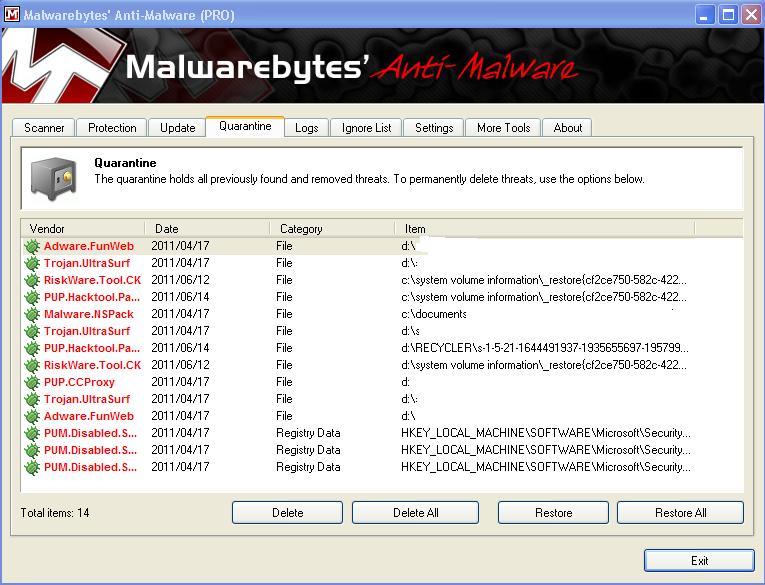The width and height of the screenshot is (765, 585).
Task: Switch to the Settings tab
Action: click(x=434, y=128)
